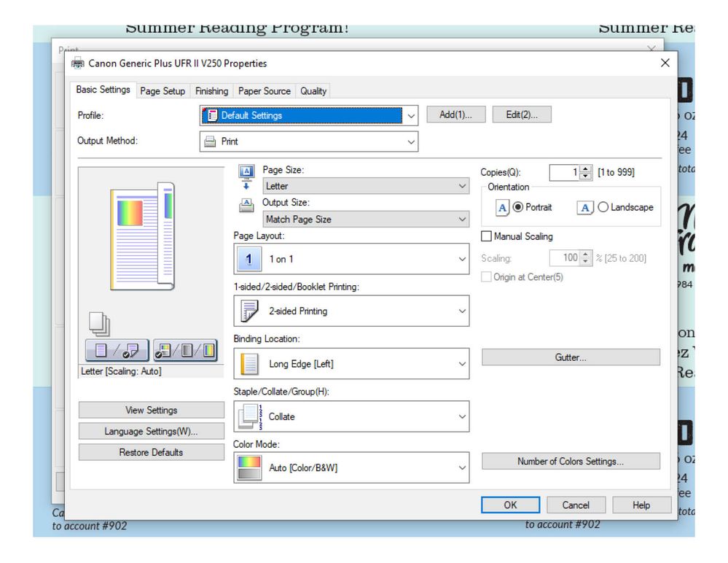Open the Paper Source tab
Screen dimensions: 728x563
(264, 91)
